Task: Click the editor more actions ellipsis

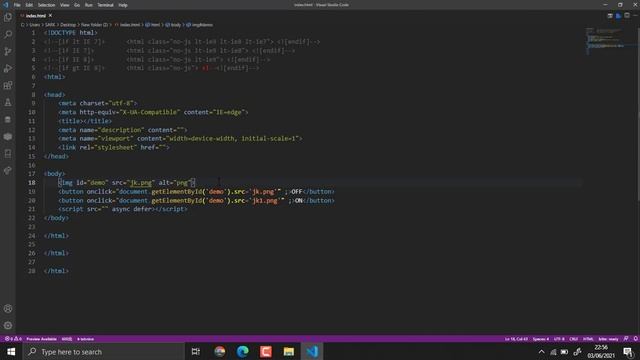Action: (x=635, y=16)
